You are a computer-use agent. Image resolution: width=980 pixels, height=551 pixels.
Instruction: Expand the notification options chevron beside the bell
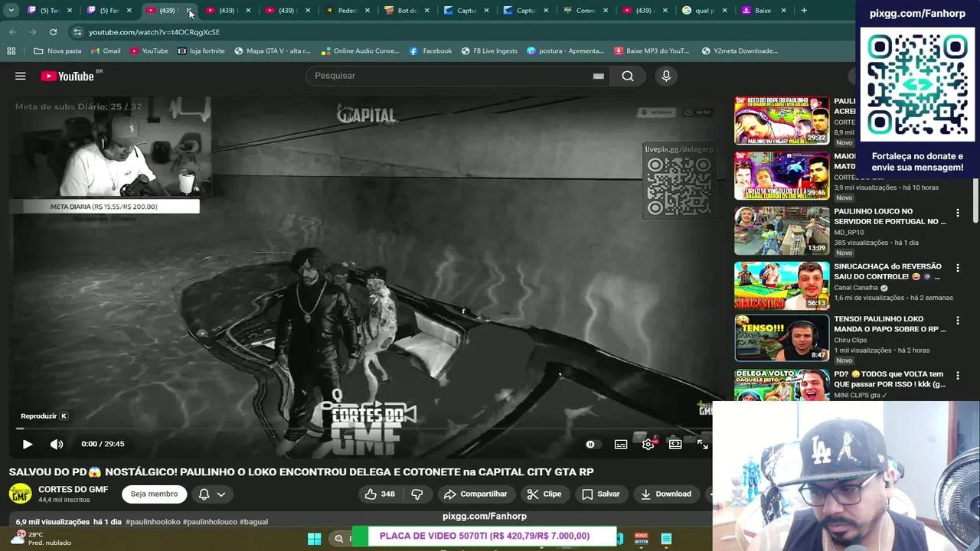221,494
